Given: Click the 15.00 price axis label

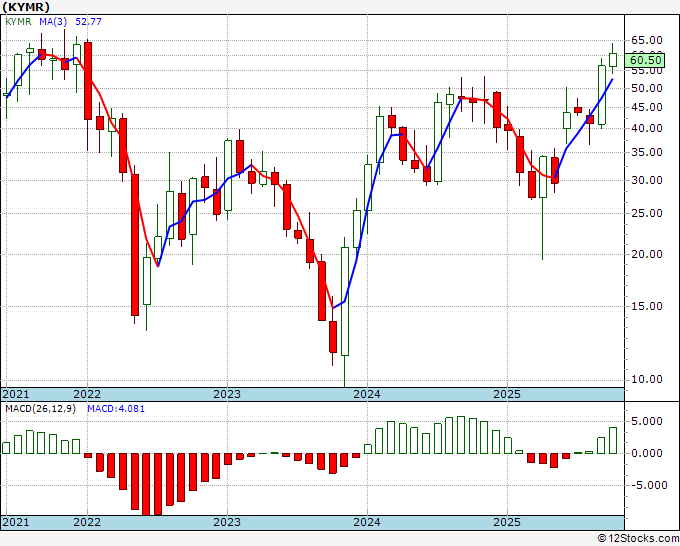Looking at the screenshot, I should tap(646, 306).
